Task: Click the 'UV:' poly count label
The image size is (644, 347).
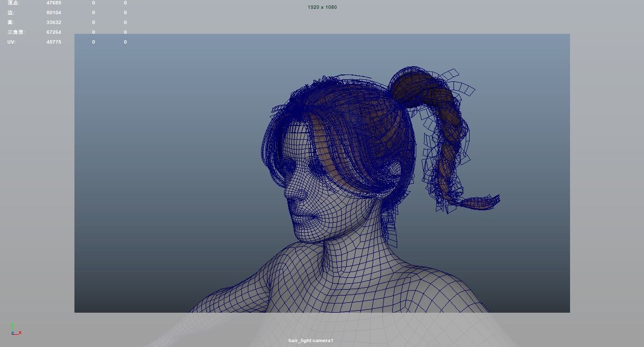Action: [11, 42]
